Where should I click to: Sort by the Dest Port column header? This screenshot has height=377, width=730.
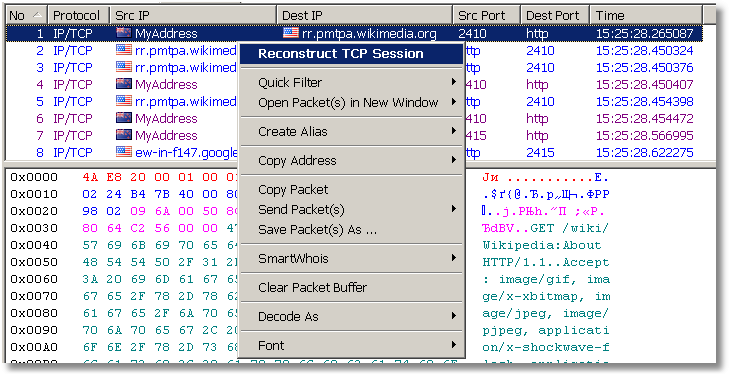(x=555, y=15)
